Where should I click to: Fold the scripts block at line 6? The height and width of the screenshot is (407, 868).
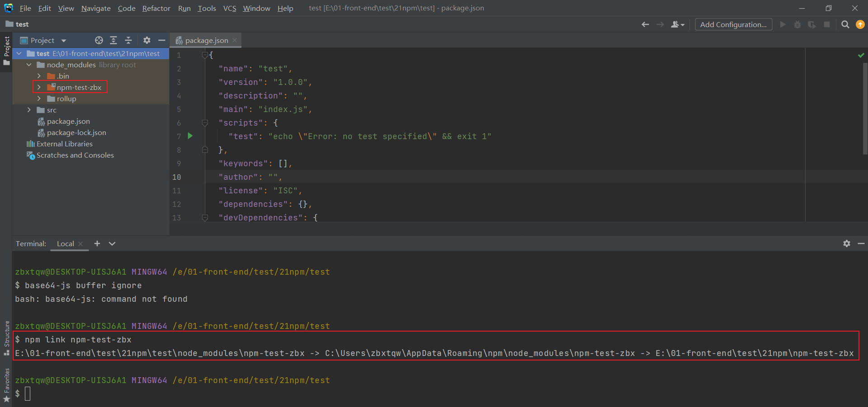point(205,122)
